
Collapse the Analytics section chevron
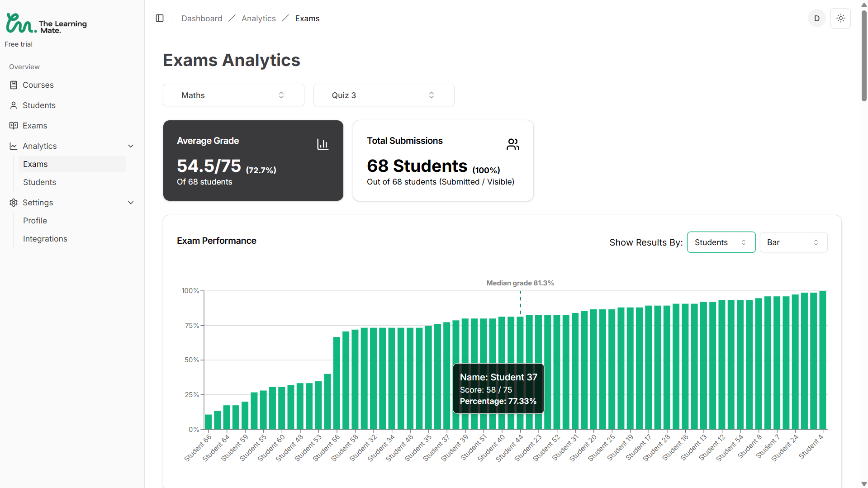131,146
